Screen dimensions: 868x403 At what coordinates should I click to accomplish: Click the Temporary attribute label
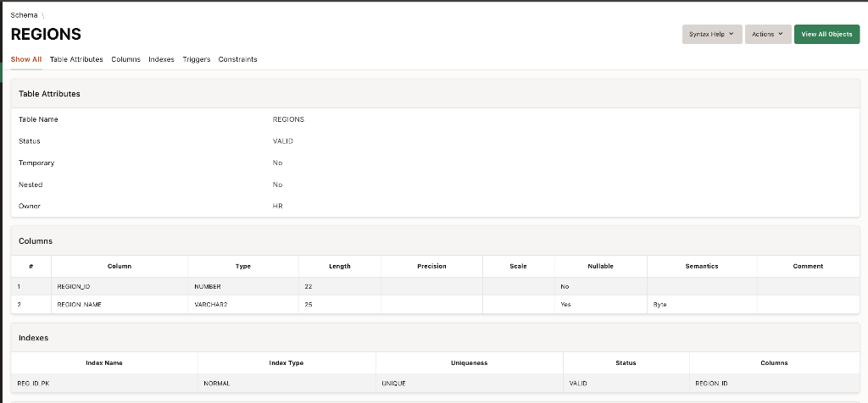[36, 163]
